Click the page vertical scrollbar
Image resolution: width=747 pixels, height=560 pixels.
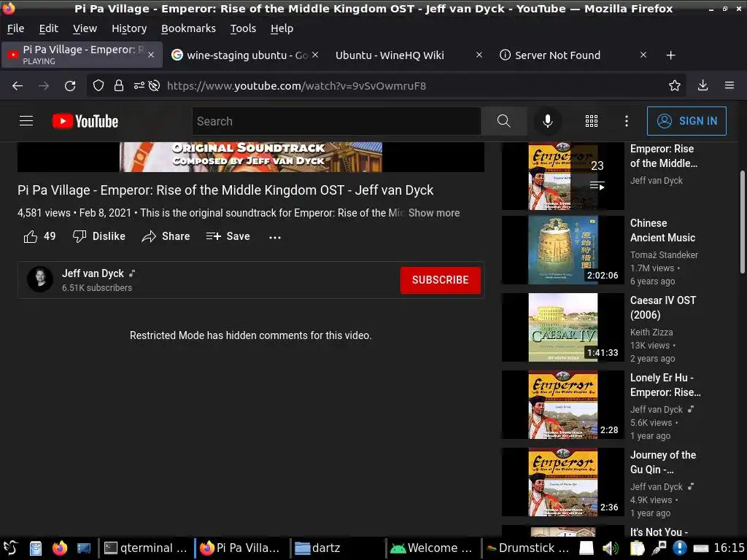coord(742,222)
